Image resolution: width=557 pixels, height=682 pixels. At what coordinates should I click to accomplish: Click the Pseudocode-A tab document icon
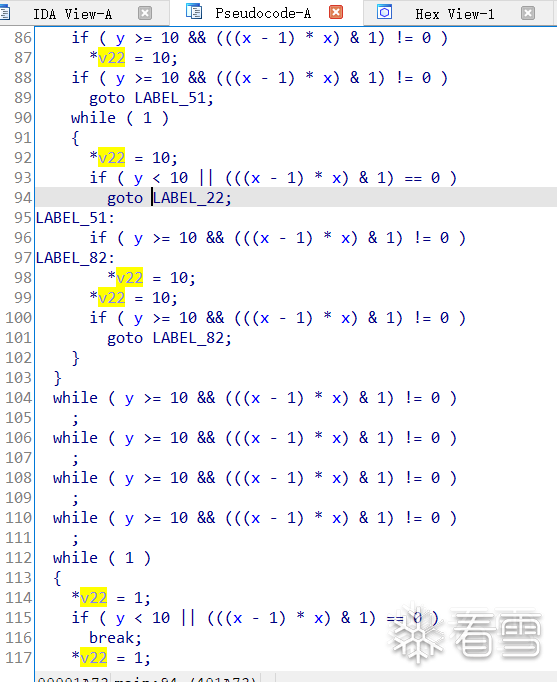(x=194, y=11)
